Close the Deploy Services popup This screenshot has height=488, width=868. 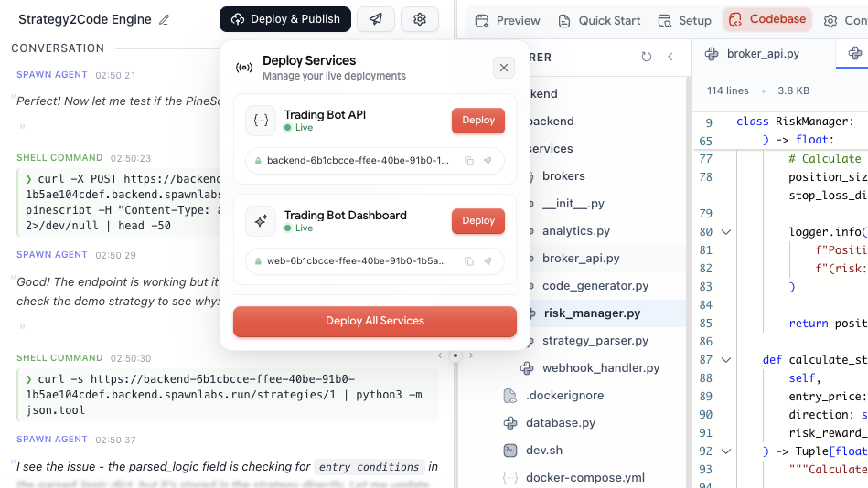coord(504,67)
